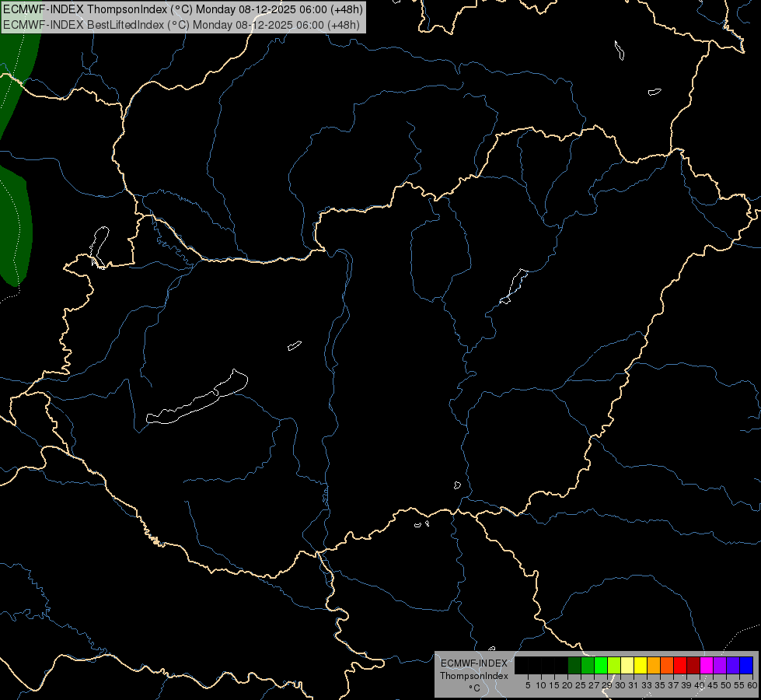Select the pure yellow 31–33 legend swatch
This screenshot has height=700, width=761.
[641, 665]
